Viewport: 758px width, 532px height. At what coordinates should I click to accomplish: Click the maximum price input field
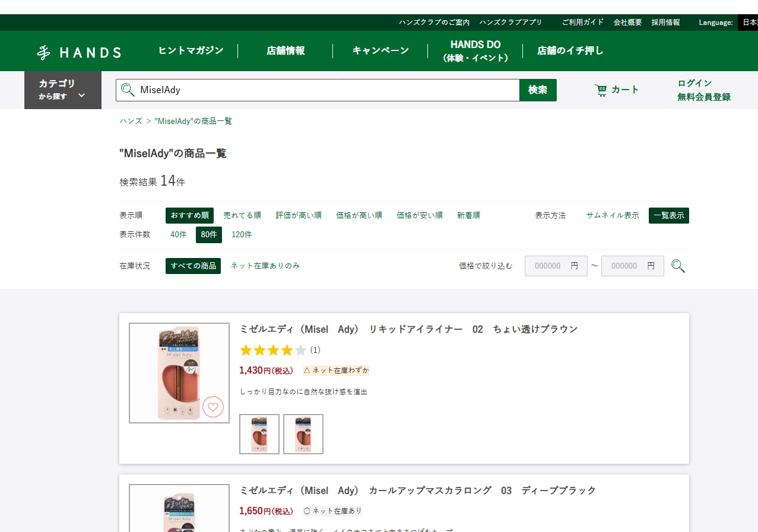pos(633,266)
